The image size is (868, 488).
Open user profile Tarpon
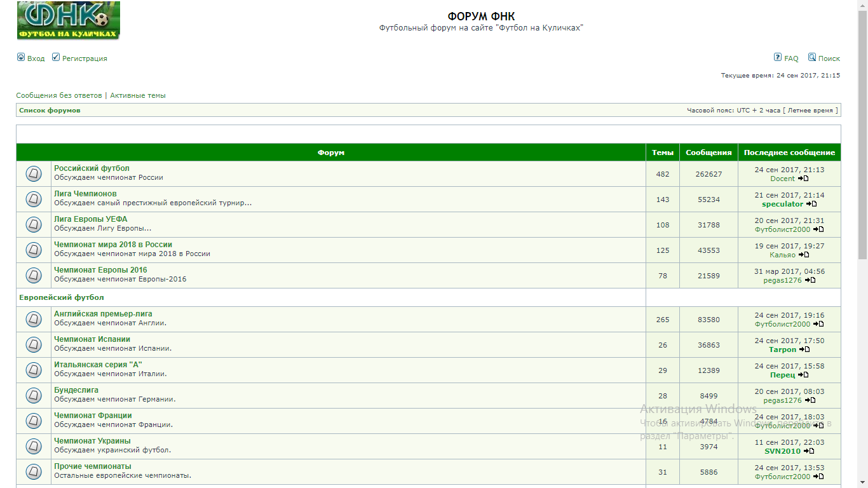pos(783,349)
